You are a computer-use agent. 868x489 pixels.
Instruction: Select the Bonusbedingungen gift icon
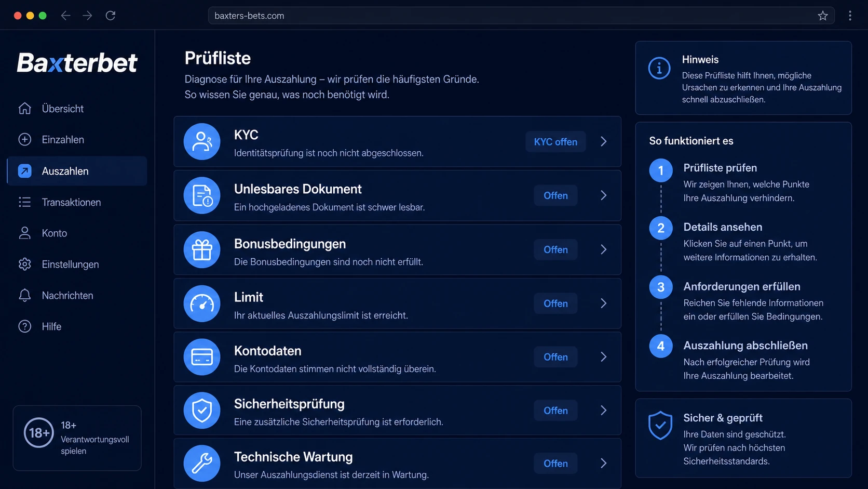[x=202, y=249]
